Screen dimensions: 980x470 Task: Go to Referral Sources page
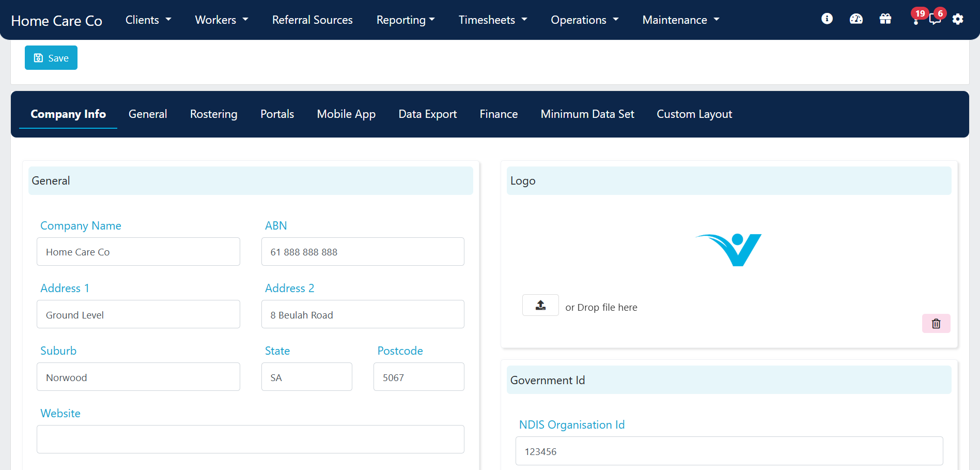313,20
